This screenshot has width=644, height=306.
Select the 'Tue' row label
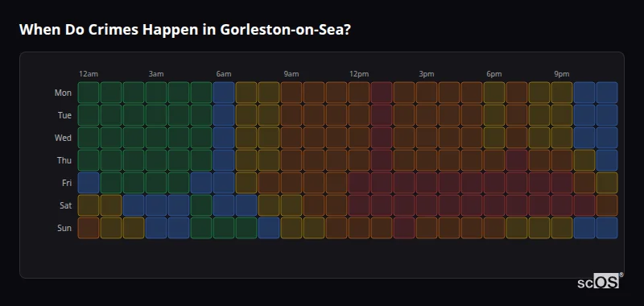pos(64,115)
